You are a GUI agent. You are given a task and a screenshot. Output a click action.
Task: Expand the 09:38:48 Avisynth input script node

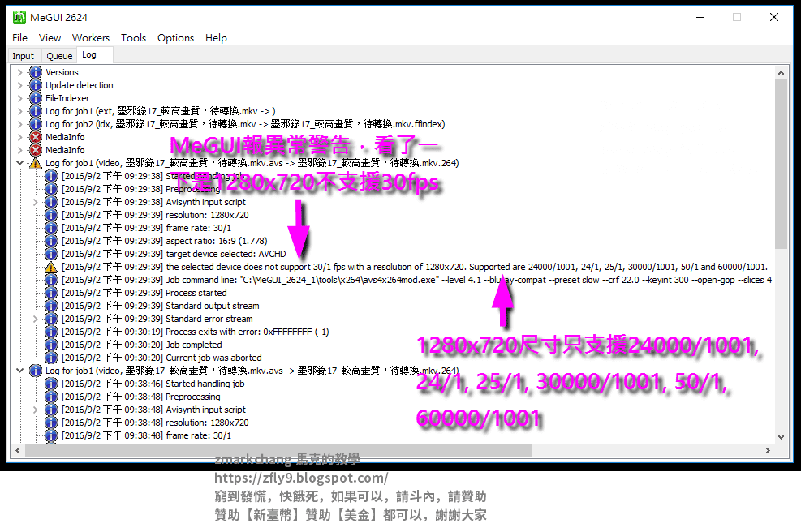tap(36, 410)
